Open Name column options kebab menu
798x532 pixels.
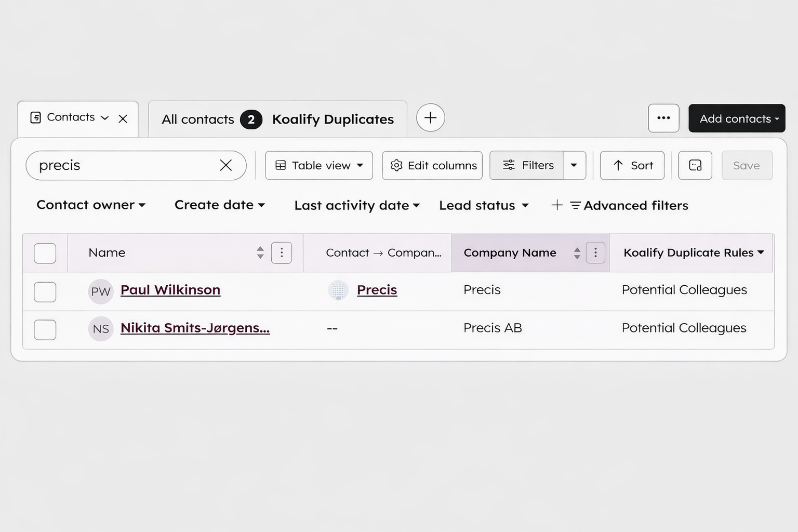click(282, 253)
